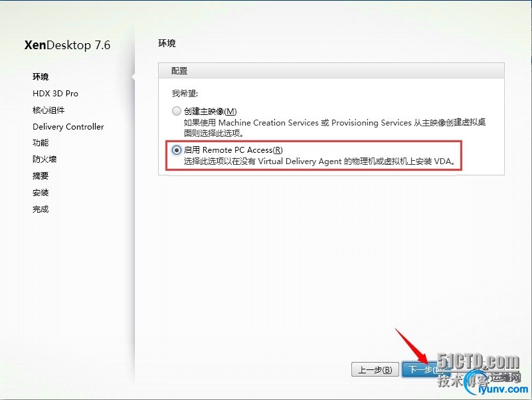Select the 安装 step in the sidebar
The width and height of the screenshot is (532, 400).
[41, 193]
